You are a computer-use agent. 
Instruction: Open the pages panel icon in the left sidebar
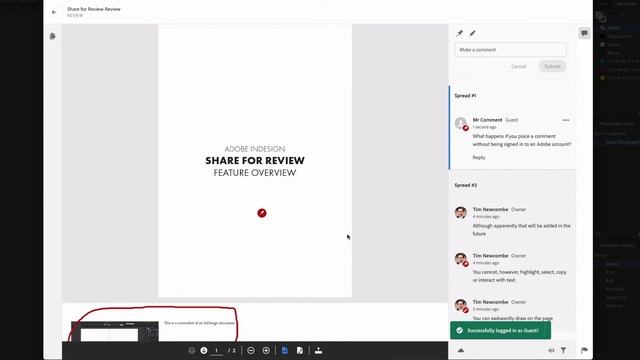pyautogui.click(x=53, y=36)
